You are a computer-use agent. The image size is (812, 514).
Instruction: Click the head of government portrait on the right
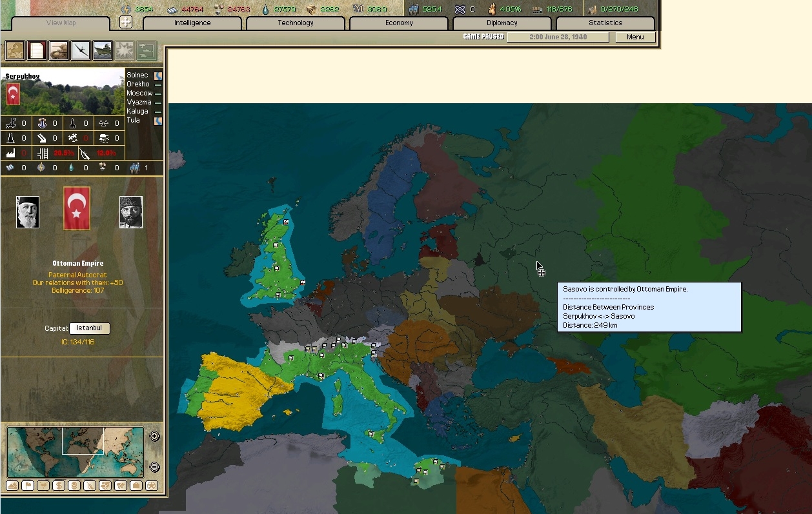point(131,212)
